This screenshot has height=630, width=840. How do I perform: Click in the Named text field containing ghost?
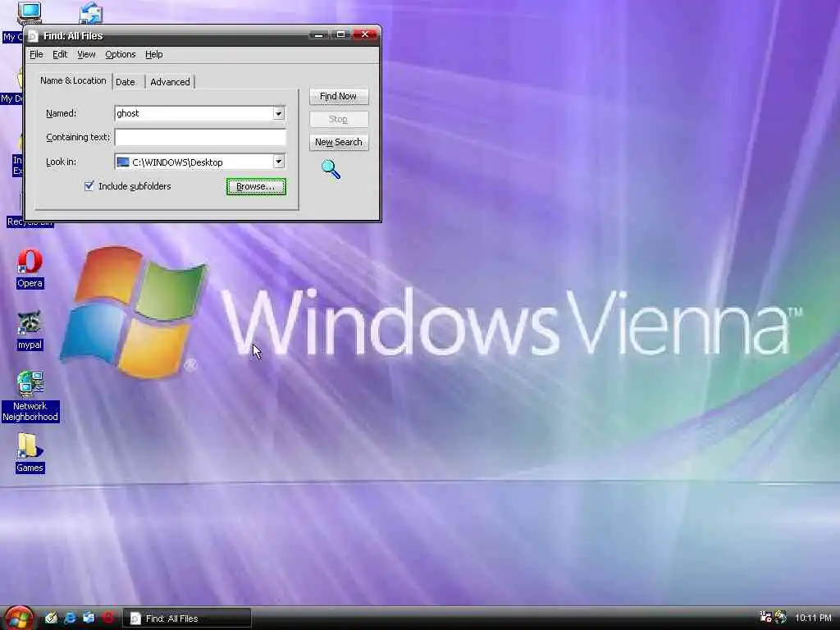pos(194,113)
